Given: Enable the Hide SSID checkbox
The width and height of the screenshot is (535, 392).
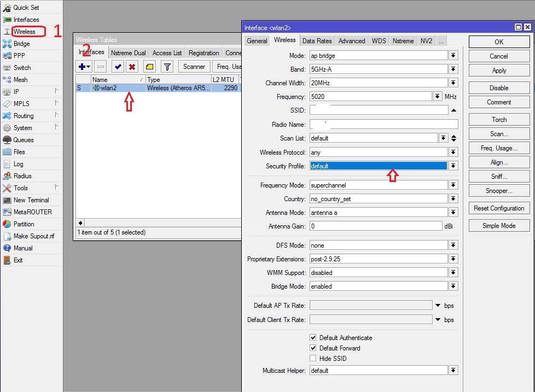Looking at the screenshot, I should pos(313,359).
